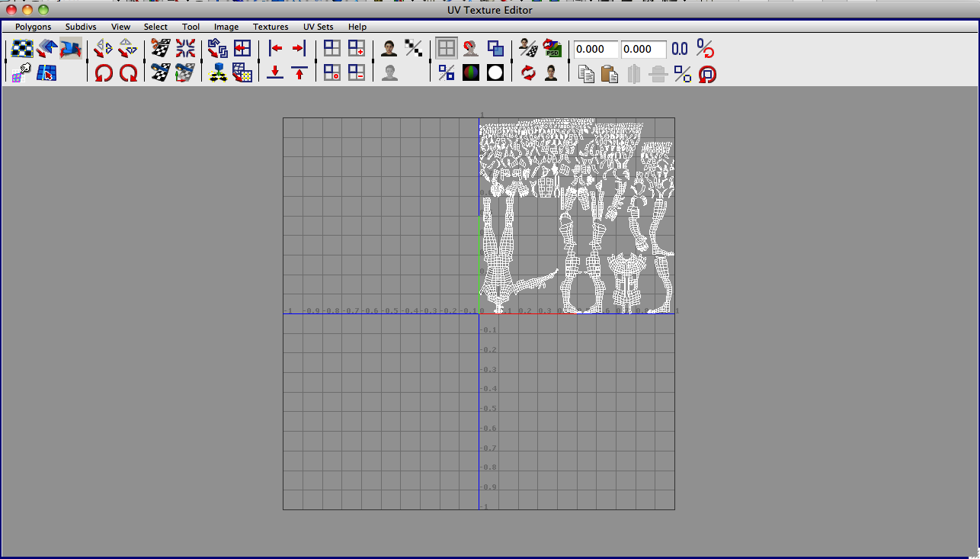Rotate UVs counterclockwise
The image size is (980, 559).
(104, 72)
